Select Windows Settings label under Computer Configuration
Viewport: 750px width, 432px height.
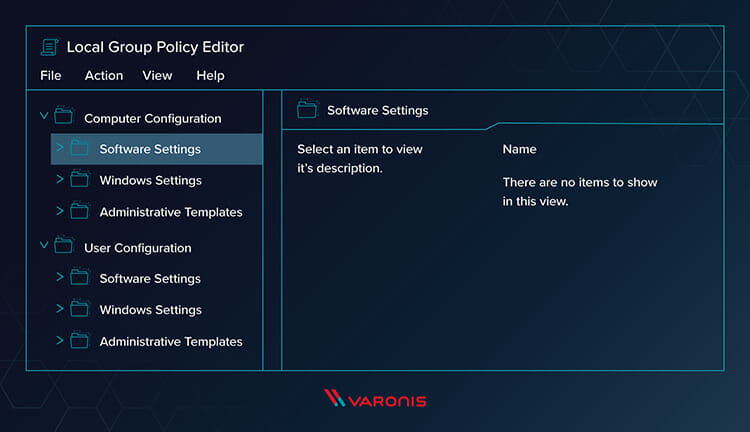pos(151,180)
